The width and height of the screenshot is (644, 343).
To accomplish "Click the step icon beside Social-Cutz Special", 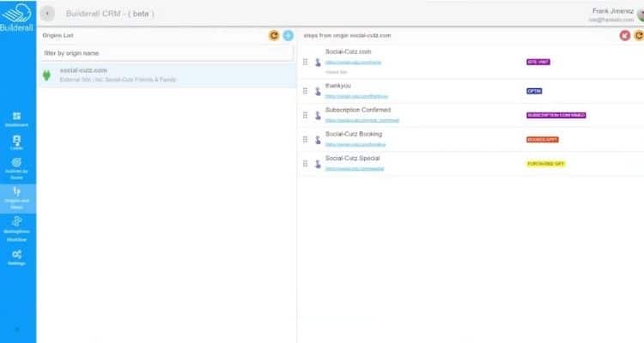I will 318,164.
